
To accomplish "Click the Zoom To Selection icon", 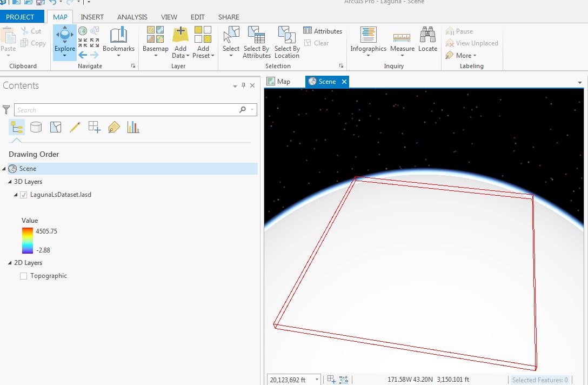I will (x=95, y=31).
